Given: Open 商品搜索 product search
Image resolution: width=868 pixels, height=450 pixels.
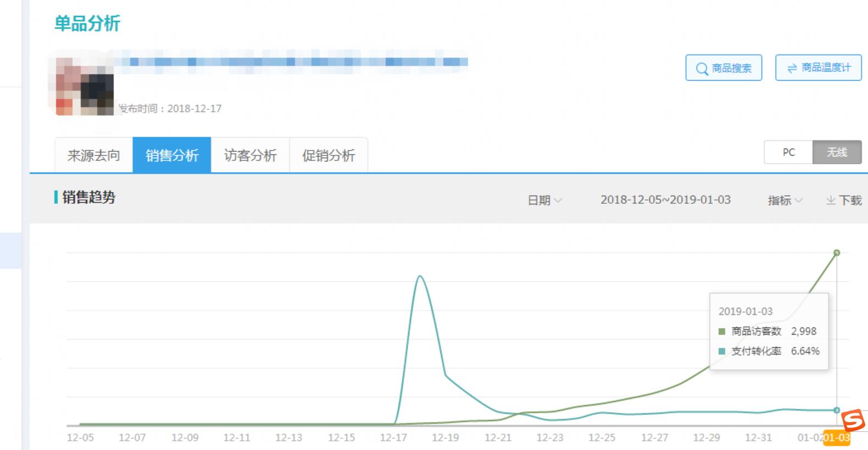Looking at the screenshot, I should (x=724, y=68).
